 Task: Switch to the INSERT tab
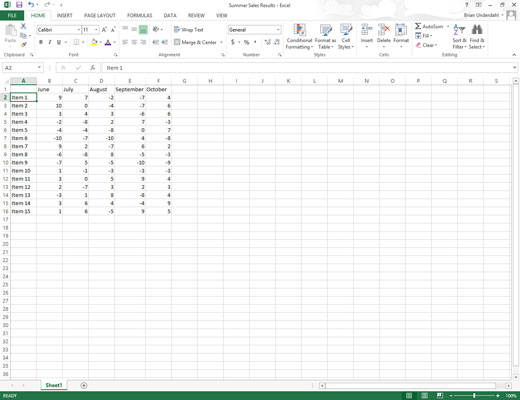coord(64,15)
